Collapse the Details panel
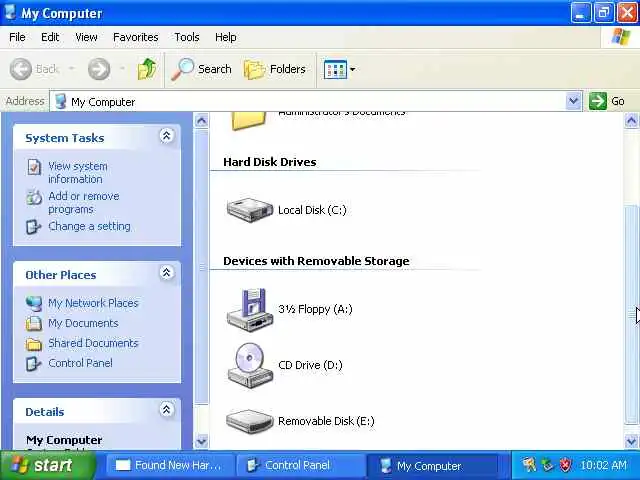 (166, 409)
